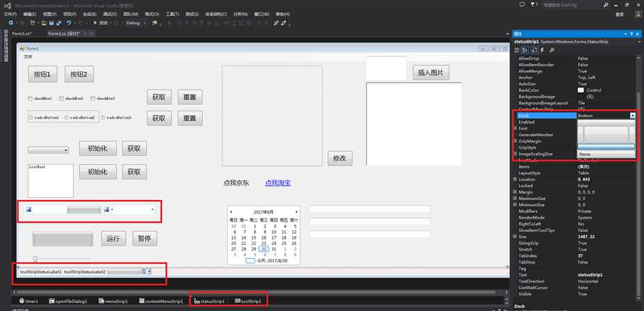Click the first text box right of calendar
The width and height of the screenshot is (644, 311).
tap(370, 209)
